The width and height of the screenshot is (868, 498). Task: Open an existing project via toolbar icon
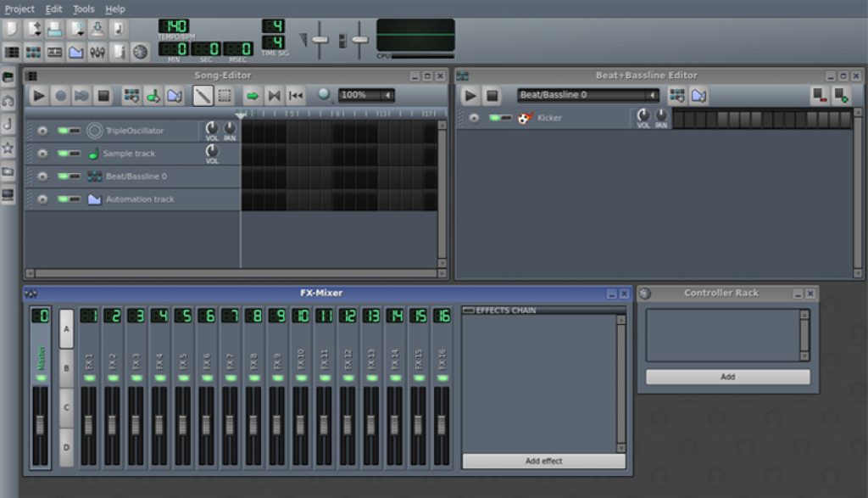pyautogui.click(x=54, y=29)
